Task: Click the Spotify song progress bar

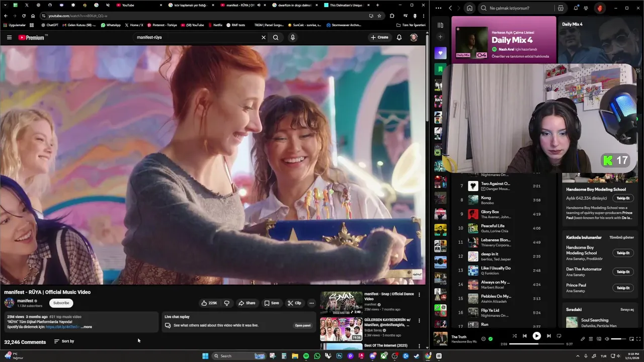Action: [x=536, y=344]
